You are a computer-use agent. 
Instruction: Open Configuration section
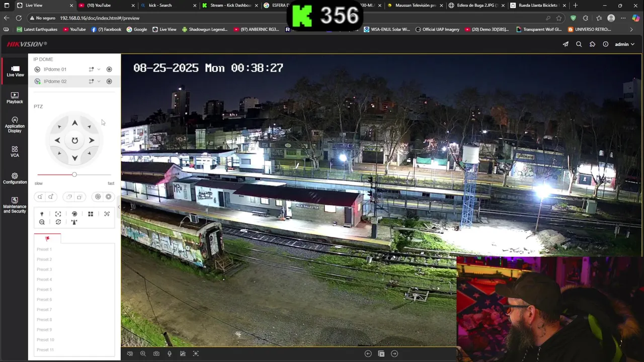15,178
